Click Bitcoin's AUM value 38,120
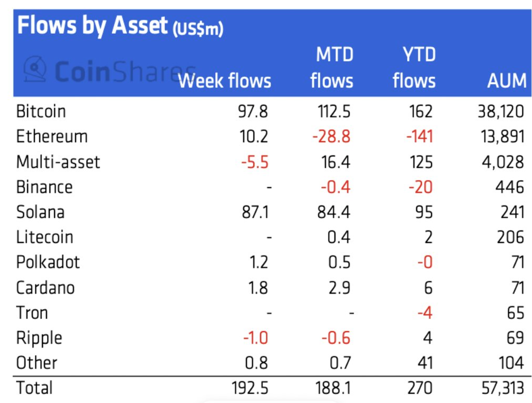Viewport: 532px width, 403px height. coord(500,111)
